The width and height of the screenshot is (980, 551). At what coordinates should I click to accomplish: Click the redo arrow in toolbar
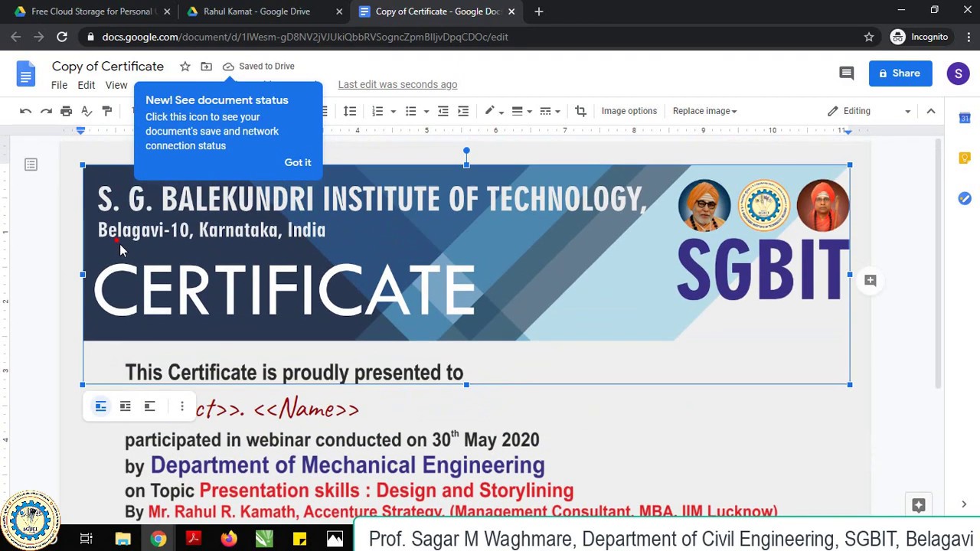(46, 111)
